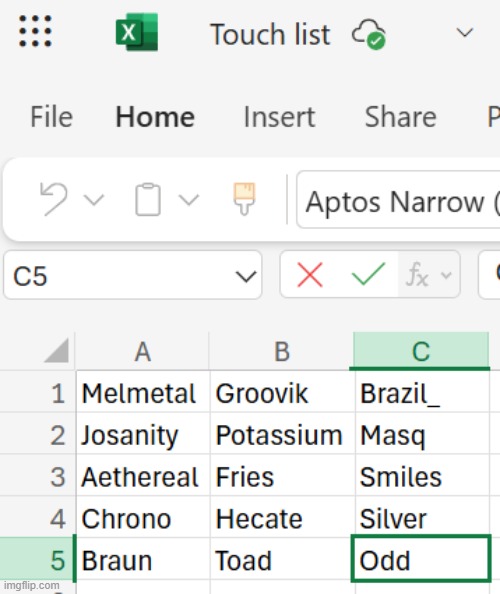Click the Excel logo icon

(137, 32)
